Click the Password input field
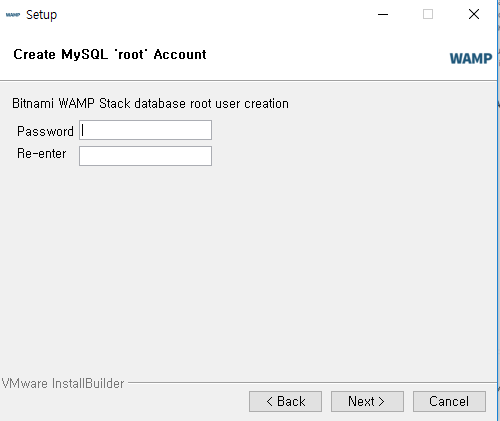500x421 pixels. [145, 130]
